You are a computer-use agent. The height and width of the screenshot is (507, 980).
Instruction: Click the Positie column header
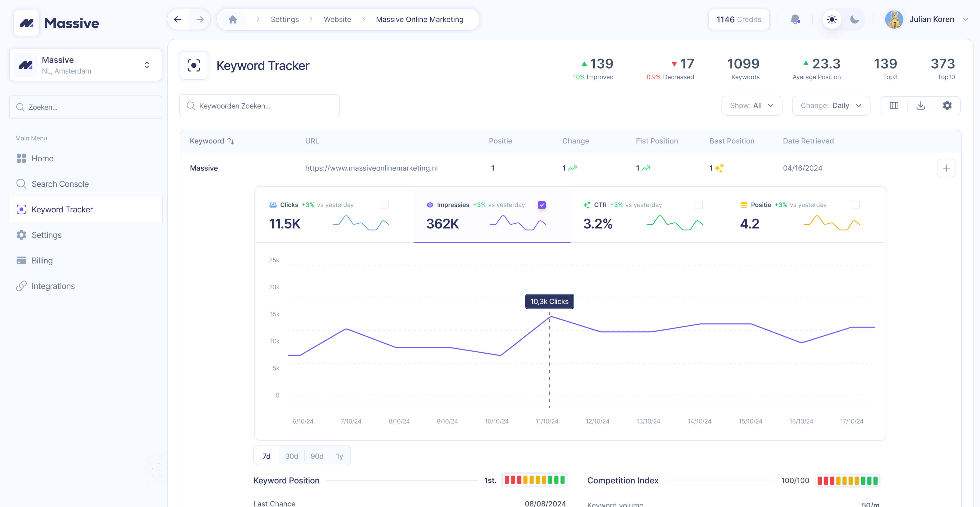point(500,141)
